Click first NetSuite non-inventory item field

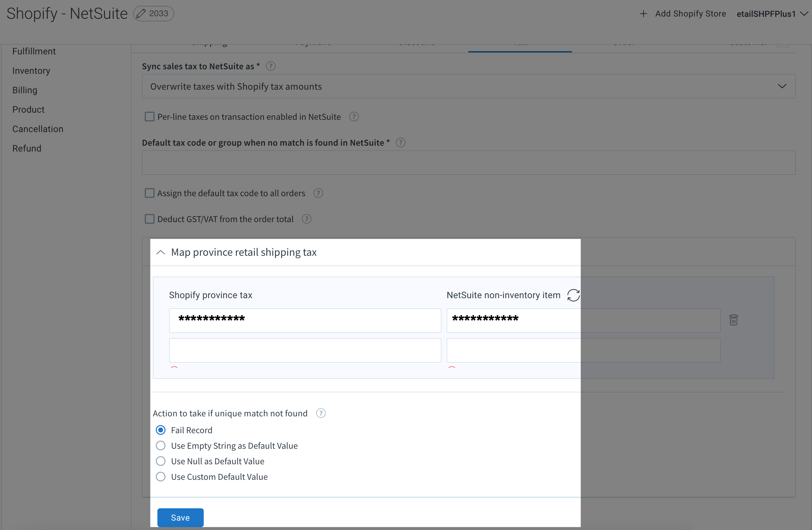pyautogui.click(x=583, y=321)
